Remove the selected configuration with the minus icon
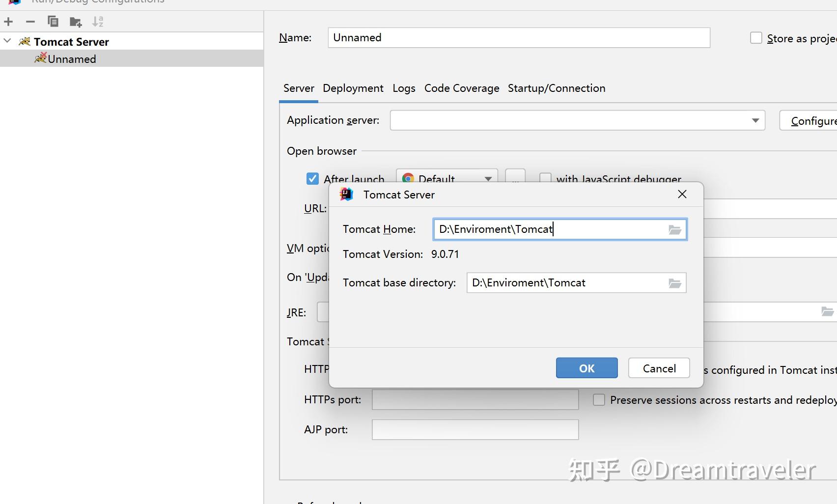The image size is (837, 504). pos(30,22)
